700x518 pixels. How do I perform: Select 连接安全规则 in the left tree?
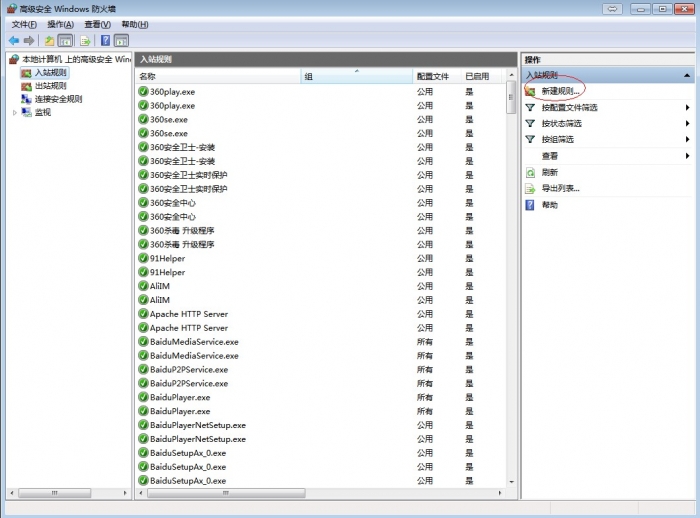coord(58,99)
